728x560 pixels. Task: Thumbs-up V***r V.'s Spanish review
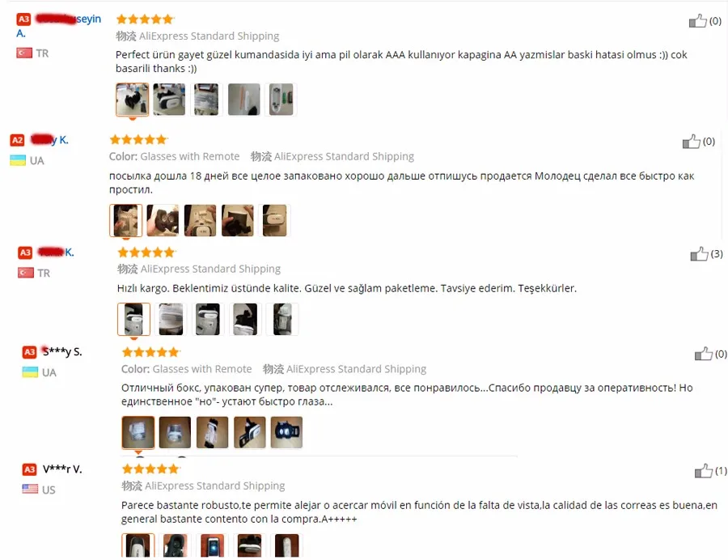703,471
